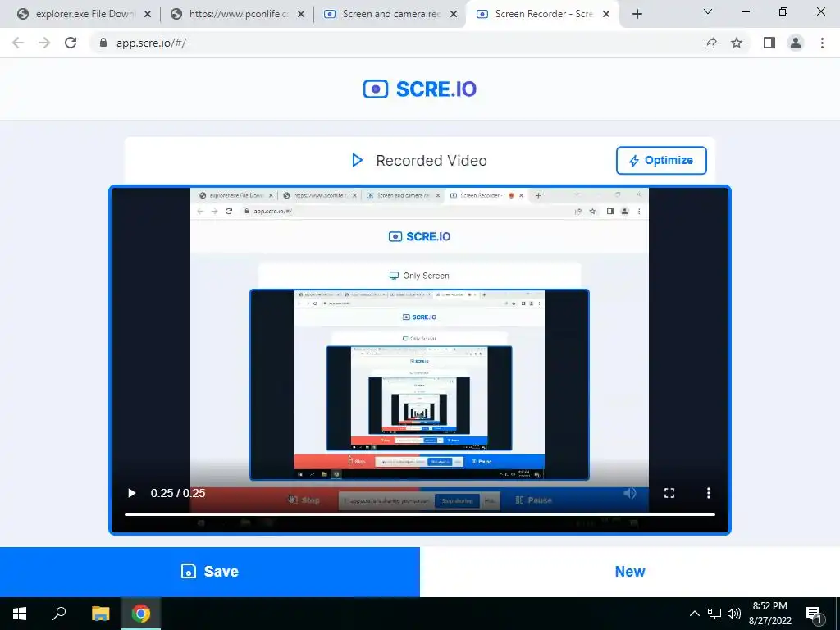Close the explorer.exe File Download tab
Viewport: 840px width, 630px height.
tap(148, 14)
